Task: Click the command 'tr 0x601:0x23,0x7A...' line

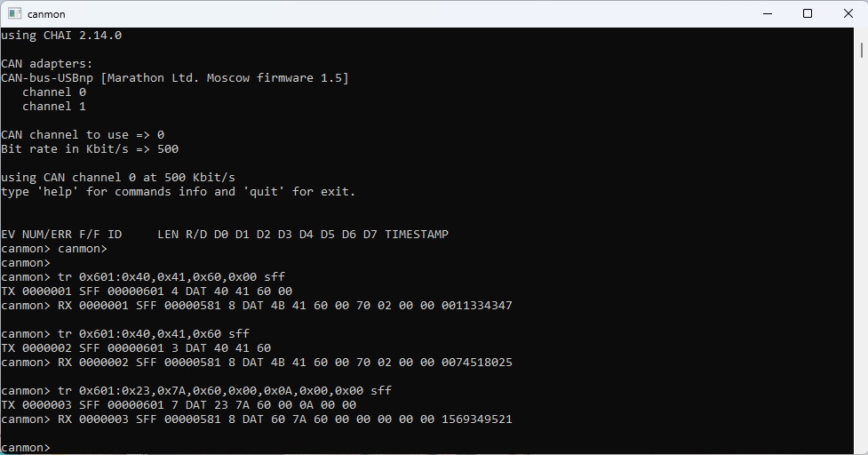Action: (196, 391)
